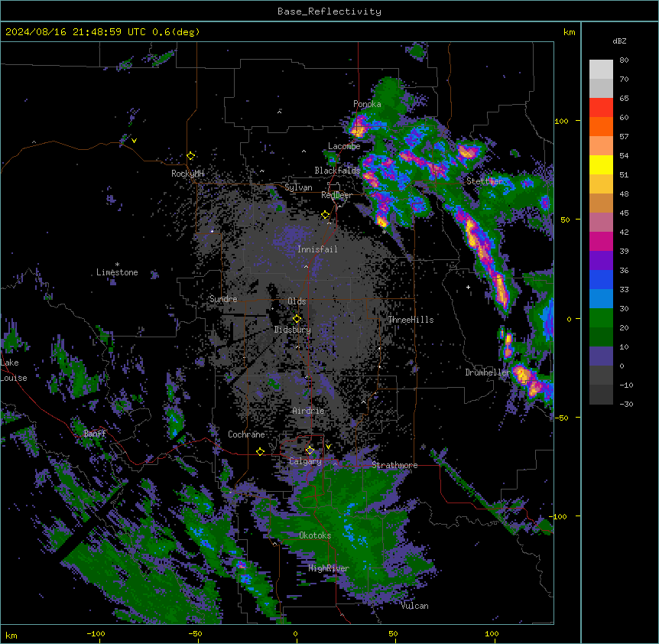Screen dimensions: 659x644
Task: Click the Drumheller label
Action: (x=488, y=372)
